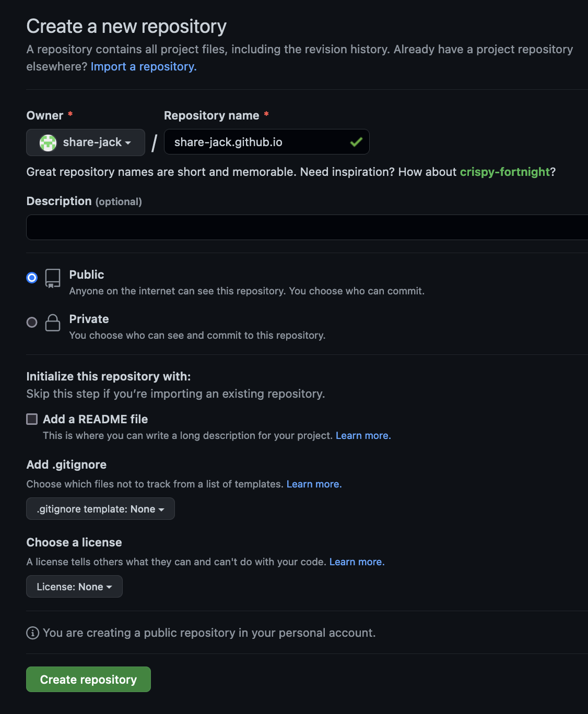Click the info icon beside public repository notice
Screen dimensions: 588x714
click(x=32, y=633)
